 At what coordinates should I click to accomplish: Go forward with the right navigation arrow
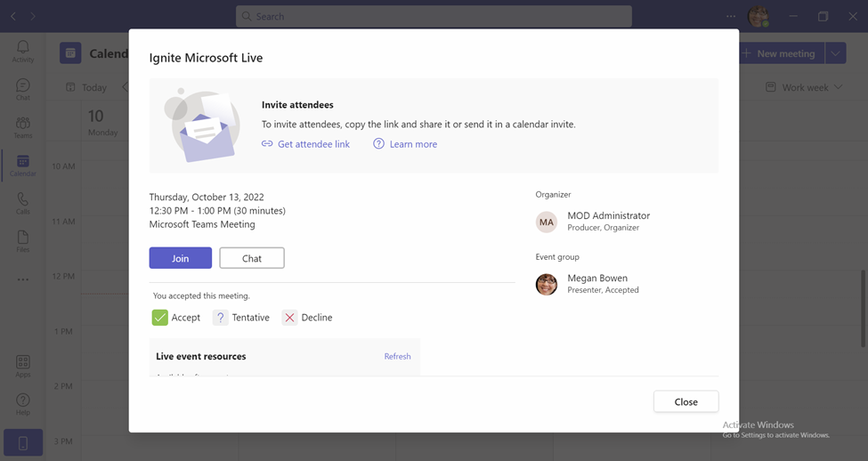point(33,16)
